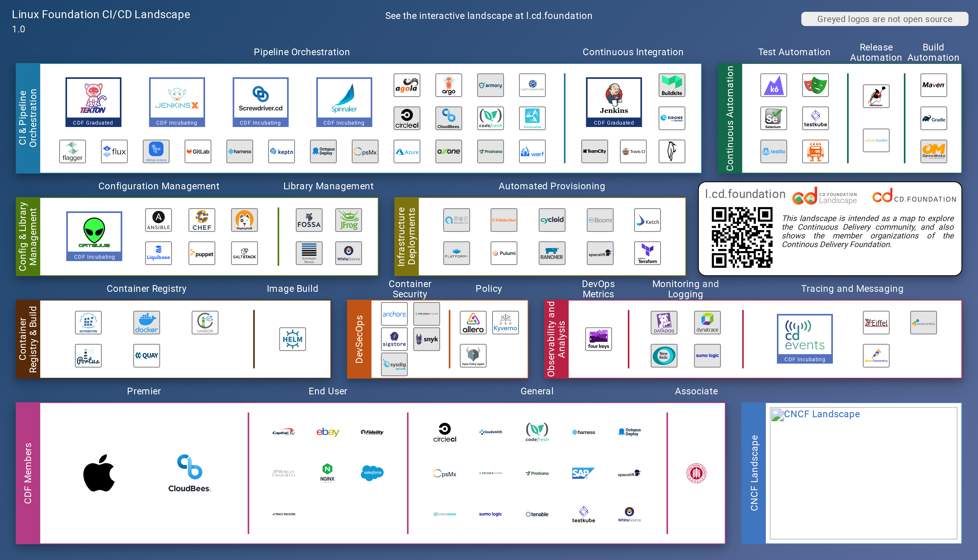978x560 pixels.
Task: Click the Harbor registry tile
Action: click(205, 322)
